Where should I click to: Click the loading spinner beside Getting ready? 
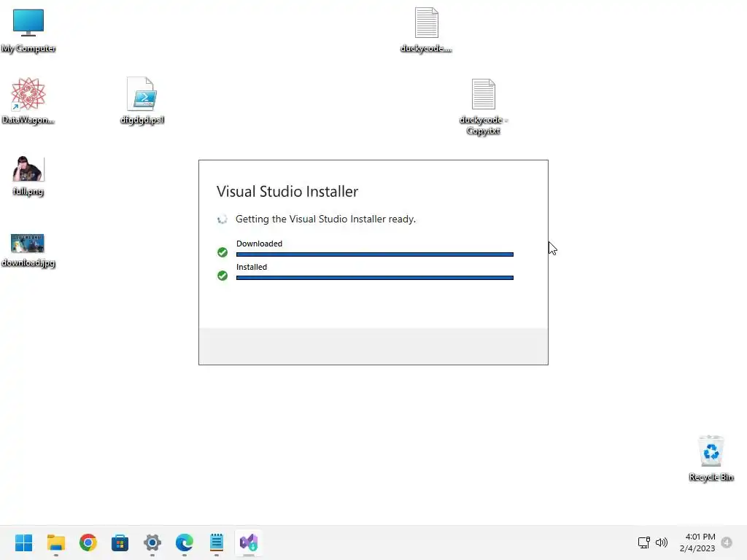[222, 219]
